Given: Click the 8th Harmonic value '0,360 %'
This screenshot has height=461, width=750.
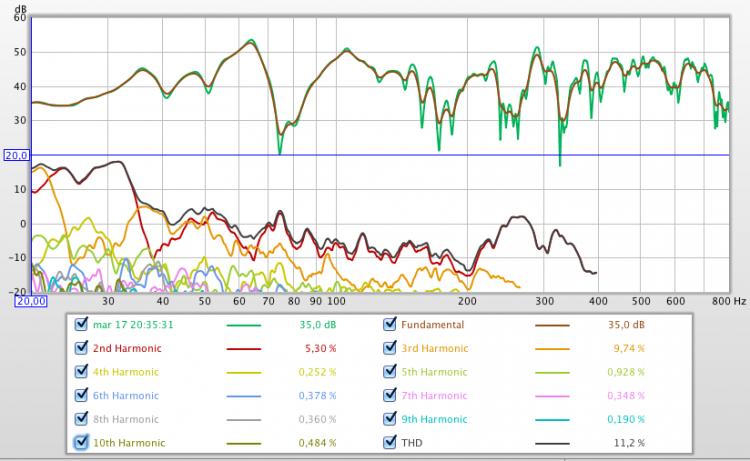Looking at the screenshot, I should click(318, 419).
